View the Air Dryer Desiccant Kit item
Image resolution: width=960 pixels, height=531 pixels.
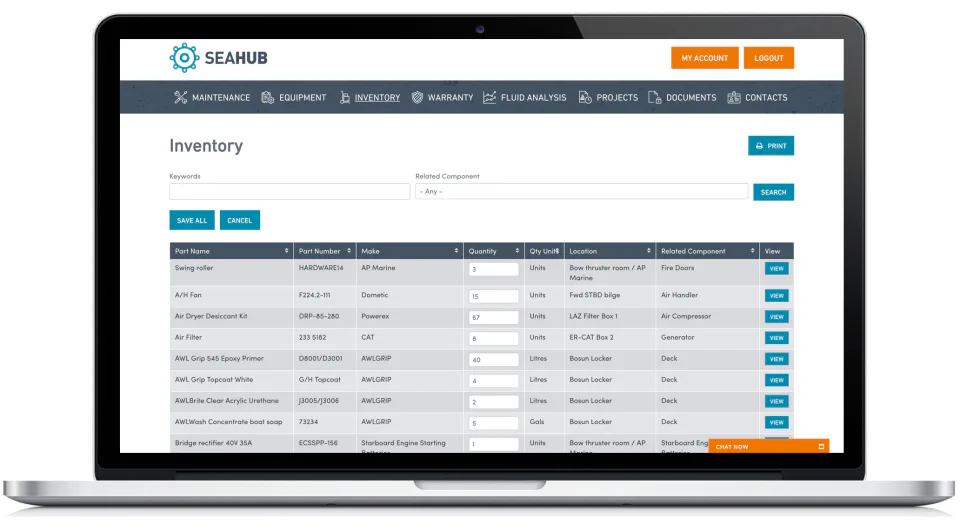776,317
